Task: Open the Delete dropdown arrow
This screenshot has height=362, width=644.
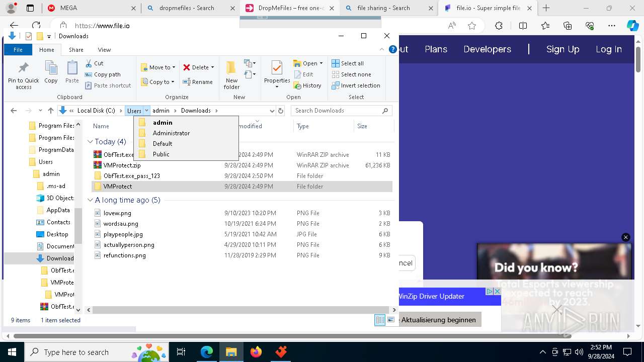Action: (212, 67)
